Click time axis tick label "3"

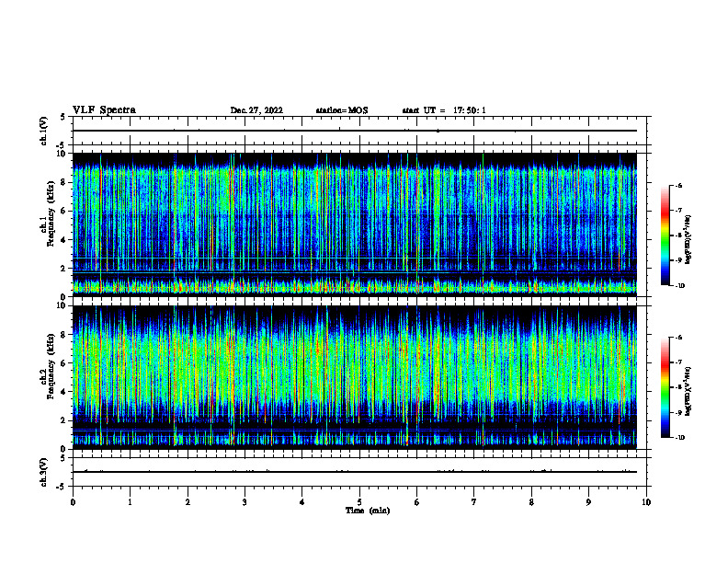pyautogui.click(x=245, y=502)
